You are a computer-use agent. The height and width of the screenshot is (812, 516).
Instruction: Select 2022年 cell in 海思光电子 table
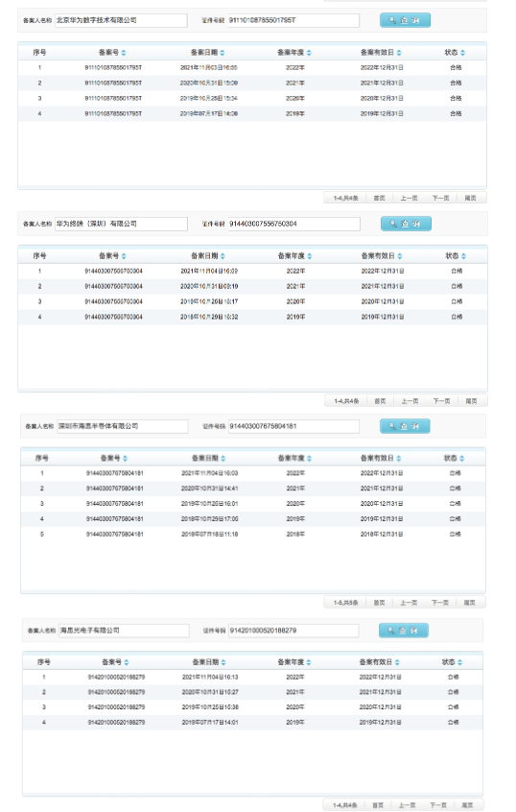tap(295, 677)
